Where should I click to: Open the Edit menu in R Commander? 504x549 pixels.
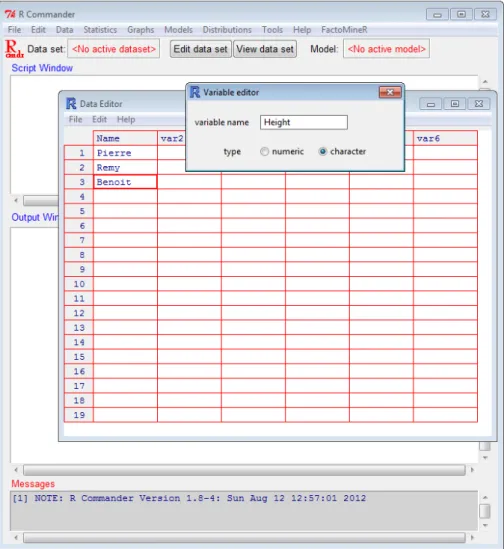38,30
